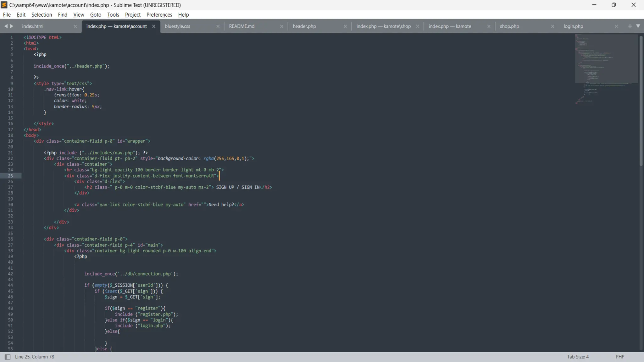Close the login.php tab
The height and width of the screenshot is (362, 644).
coord(616,26)
